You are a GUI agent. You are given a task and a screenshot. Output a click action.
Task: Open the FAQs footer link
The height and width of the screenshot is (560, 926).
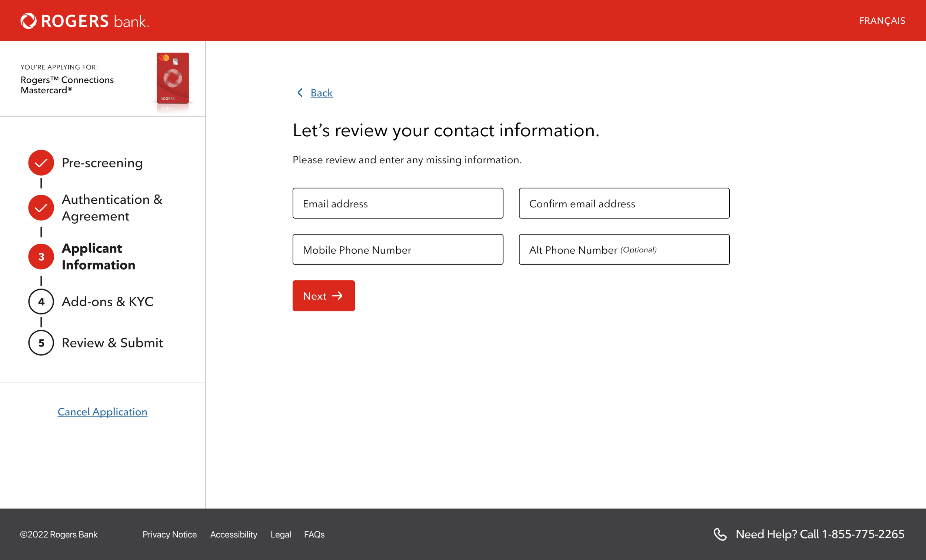314,534
